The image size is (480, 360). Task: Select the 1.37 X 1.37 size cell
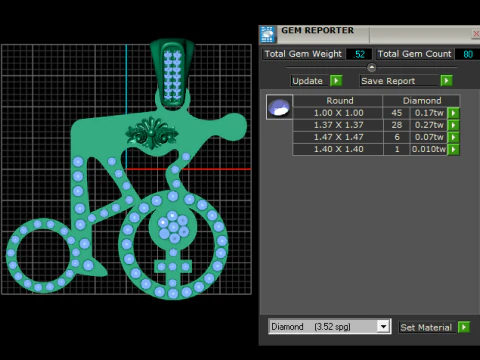pyautogui.click(x=338, y=125)
